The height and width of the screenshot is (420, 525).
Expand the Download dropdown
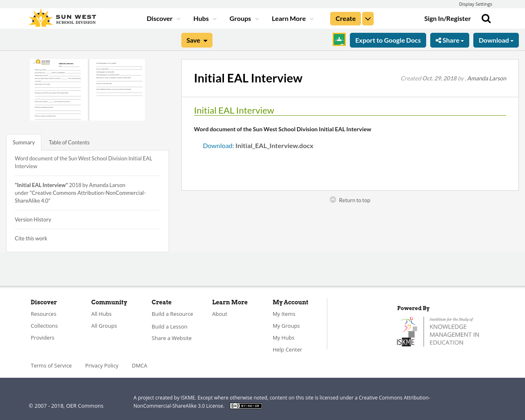click(x=496, y=40)
